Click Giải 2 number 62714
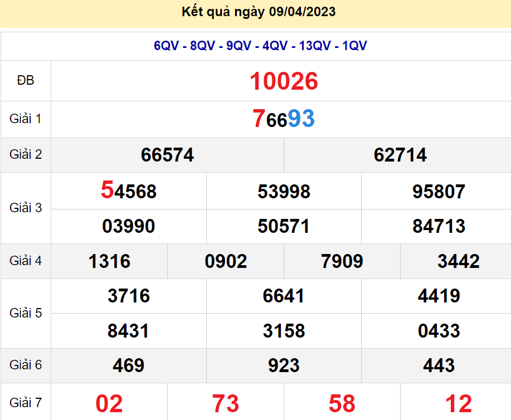 click(x=400, y=155)
